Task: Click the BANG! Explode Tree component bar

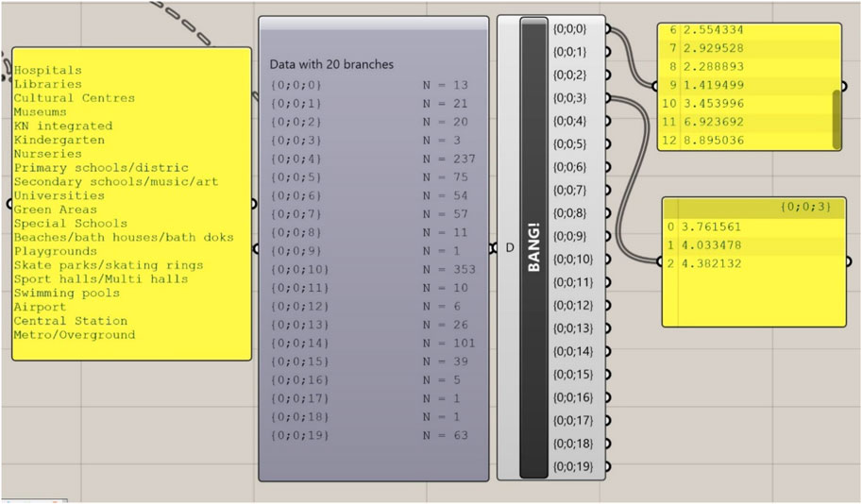Action: pos(533,247)
